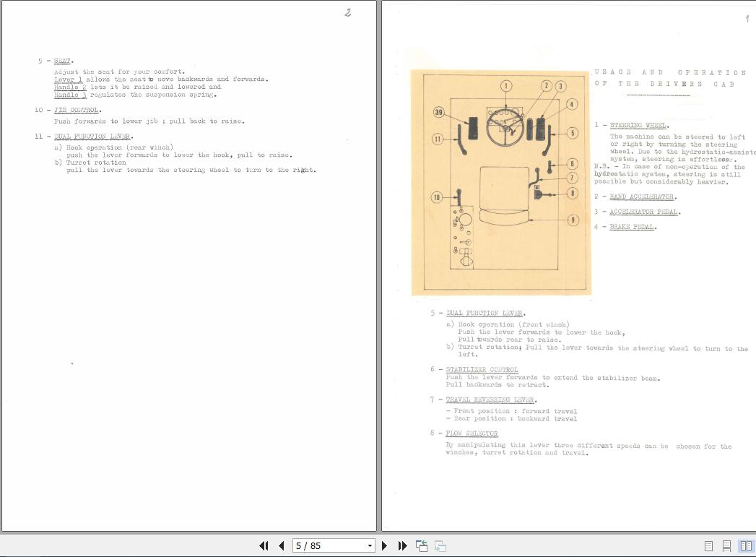Viewport: 756px width, 557px height.
Task: Click the driver's cab diagram
Action: coord(501,182)
